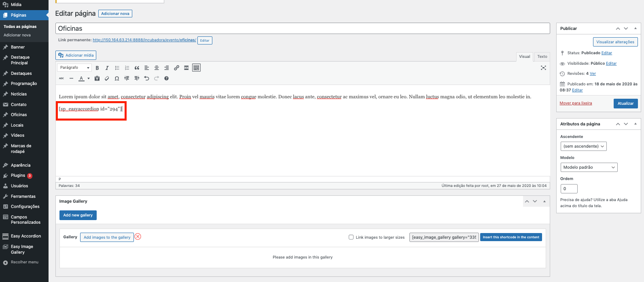Image resolution: width=644 pixels, height=282 pixels.
Task: Click the Mover para lixeira link
Action: tap(576, 103)
